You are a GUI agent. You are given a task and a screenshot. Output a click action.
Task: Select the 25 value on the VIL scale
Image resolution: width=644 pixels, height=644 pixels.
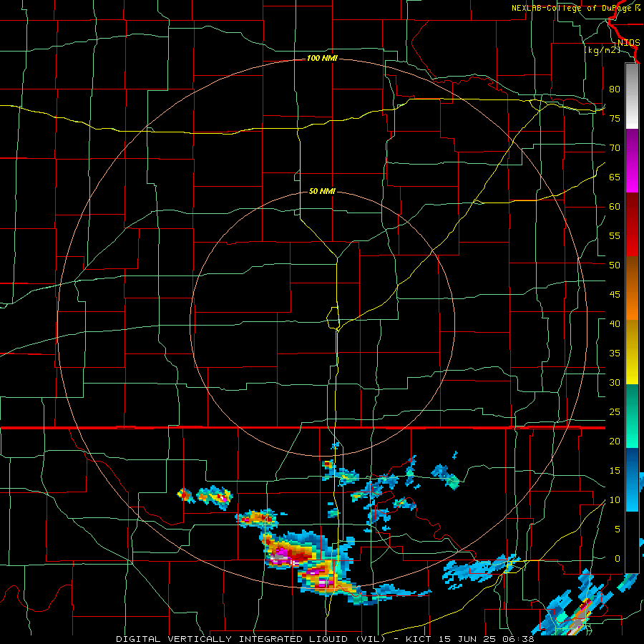pyautogui.click(x=615, y=412)
